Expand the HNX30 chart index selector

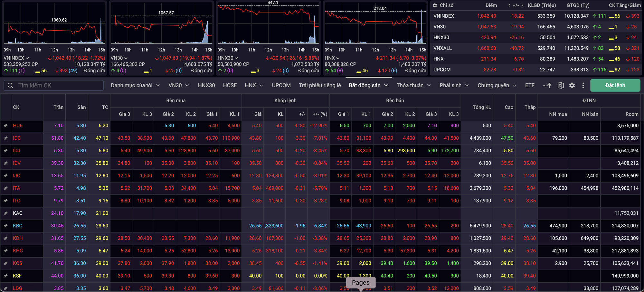[236, 58]
